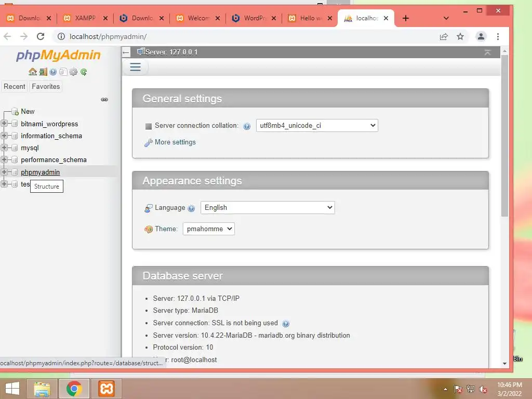Click the More settings link
Viewport: 532px width, 399px height.
click(x=175, y=142)
